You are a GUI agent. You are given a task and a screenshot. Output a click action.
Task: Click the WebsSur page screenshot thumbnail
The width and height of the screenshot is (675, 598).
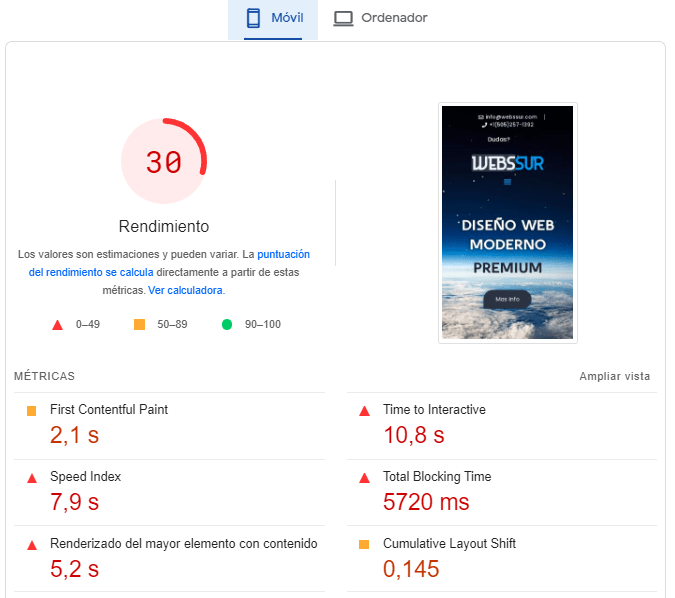(x=508, y=223)
